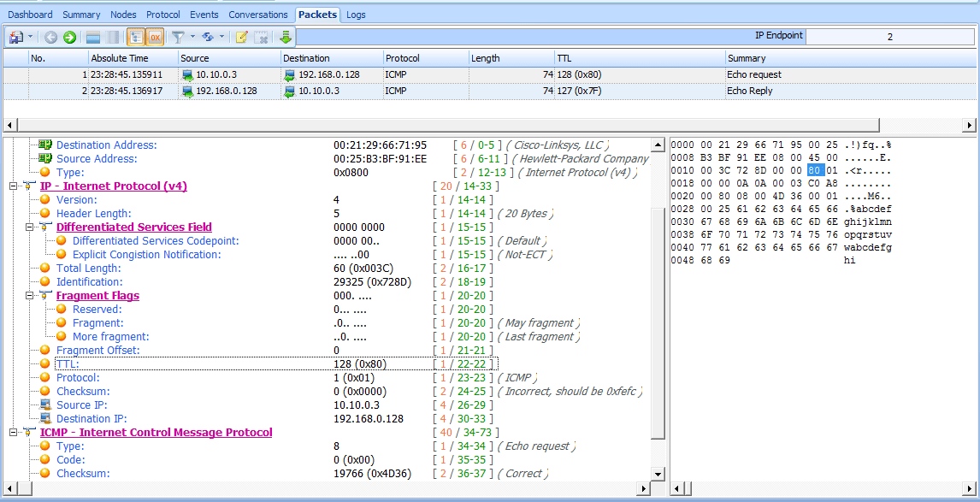The height and width of the screenshot is (502, 980).
Task: Open the Conversations tab
Action: click(x=258, y=15)
